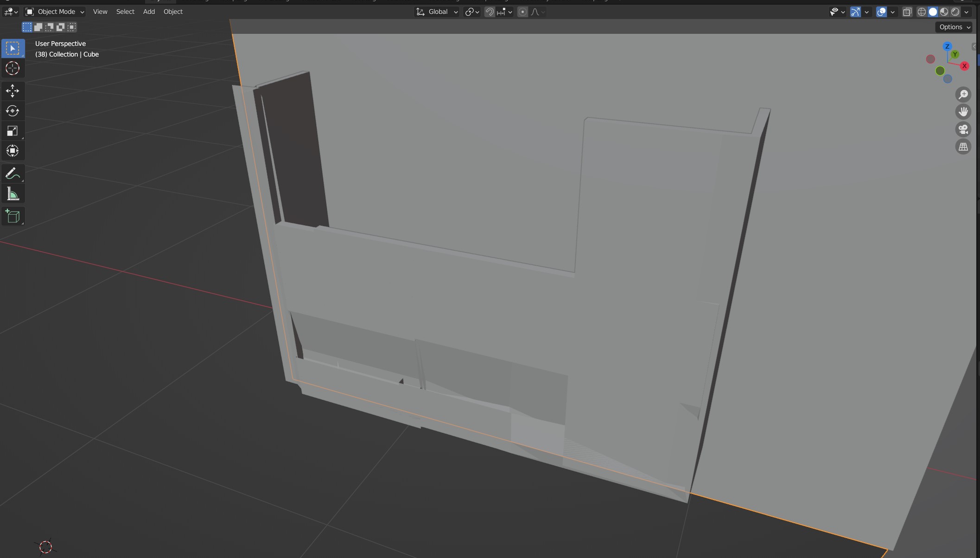Select the Cursor tool in toolbar
This screenshot has height=558, width=980.
[x=13, y=69]
